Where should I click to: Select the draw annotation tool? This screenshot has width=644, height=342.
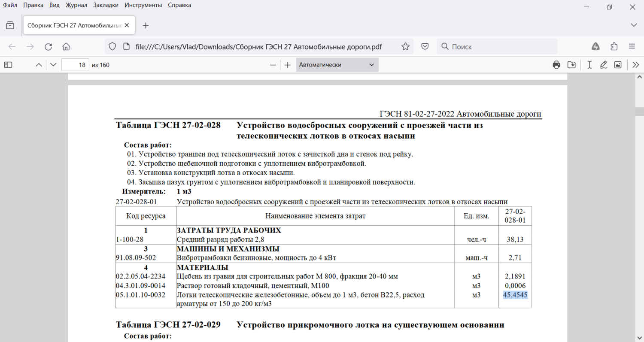pyautogui.click(x=604, y=65)
